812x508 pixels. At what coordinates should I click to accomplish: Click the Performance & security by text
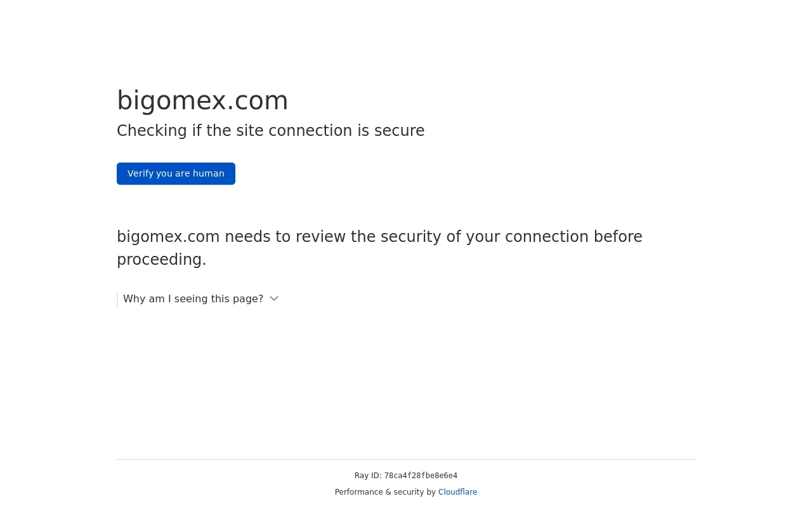pos(385,492)
